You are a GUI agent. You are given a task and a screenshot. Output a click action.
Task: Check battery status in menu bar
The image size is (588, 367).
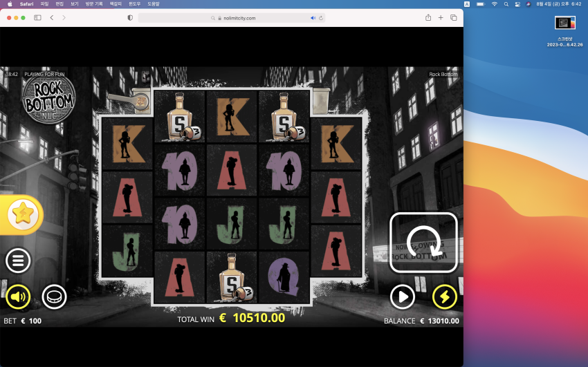(x=480, y=3)
